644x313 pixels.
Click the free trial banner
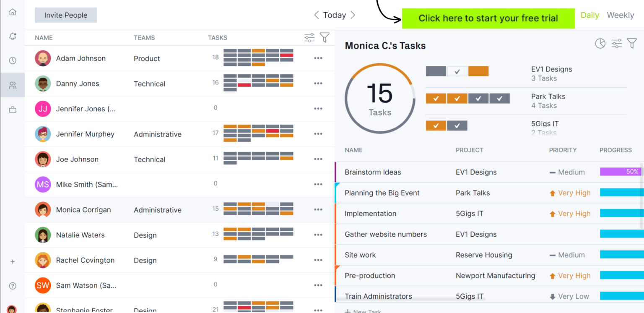[x=488, y=18]
